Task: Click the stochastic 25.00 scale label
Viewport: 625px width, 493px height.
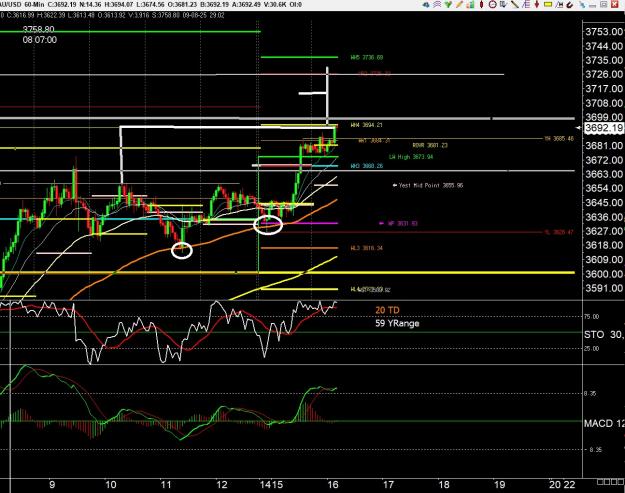Action: pyautogui.click(x=592, y=349)
